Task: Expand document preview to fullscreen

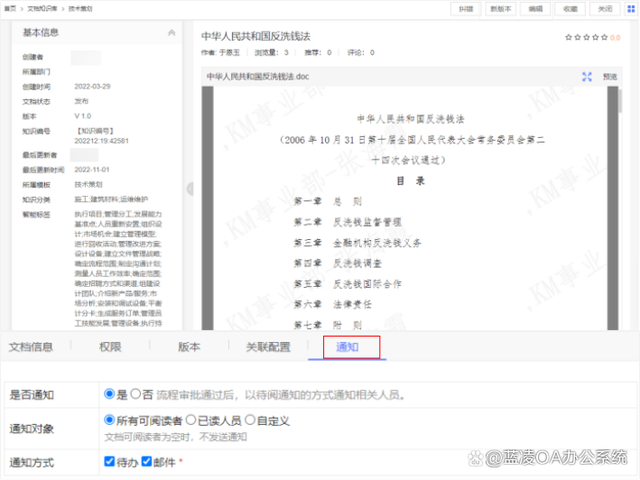Action: [x=587, y=76]
